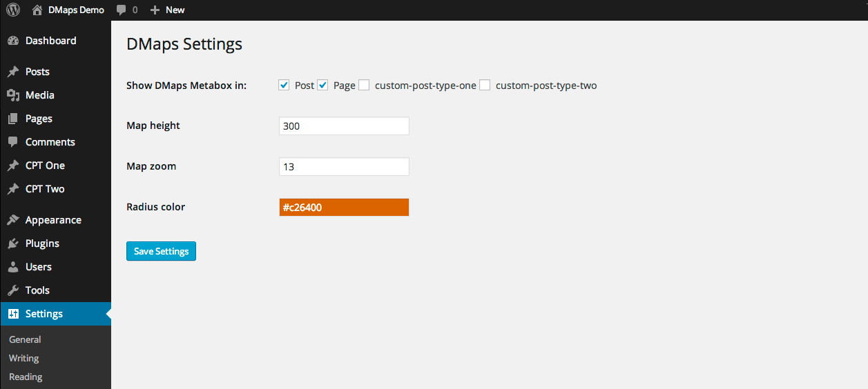The width and height of the screenshot is (868, 389).
Task: Open the Reading settings submenu
Action: 26,377
